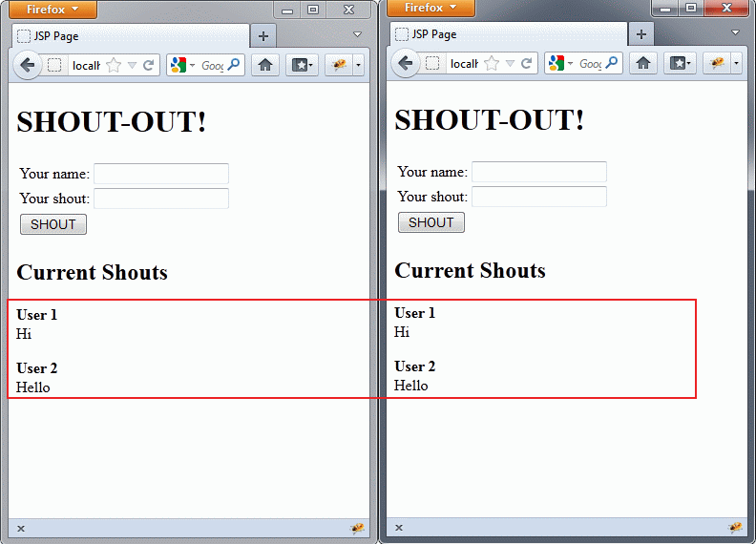This screenshot has height=544, width=756.
Task: Choose search engine via Google icon, left window
Action: pos(182,65)
